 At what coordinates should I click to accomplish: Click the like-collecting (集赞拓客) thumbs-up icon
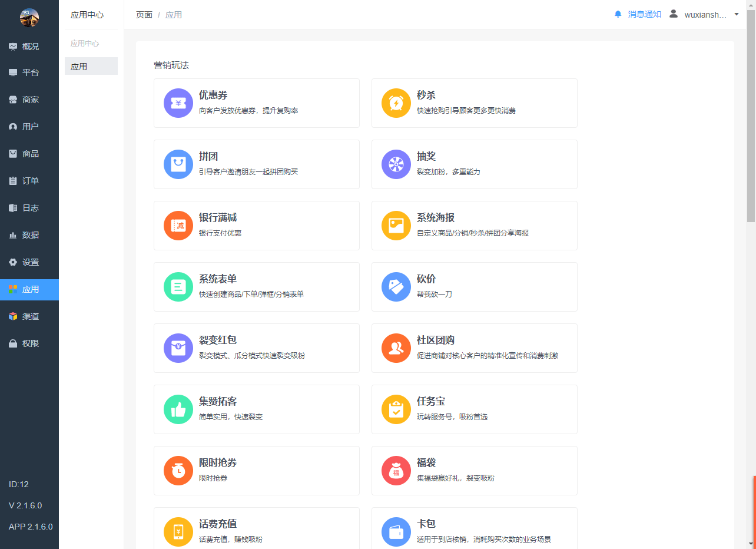[178, 409]
